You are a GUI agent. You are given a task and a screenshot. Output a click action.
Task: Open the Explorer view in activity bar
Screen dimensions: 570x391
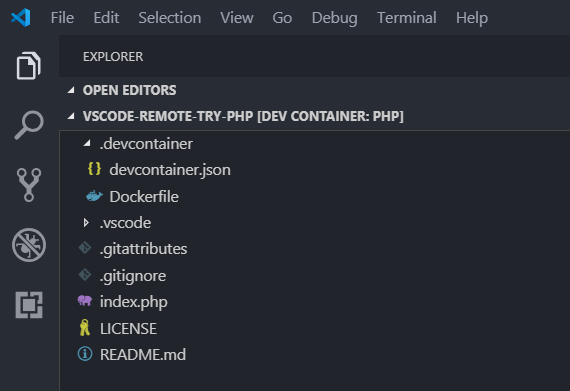[29, 66]
